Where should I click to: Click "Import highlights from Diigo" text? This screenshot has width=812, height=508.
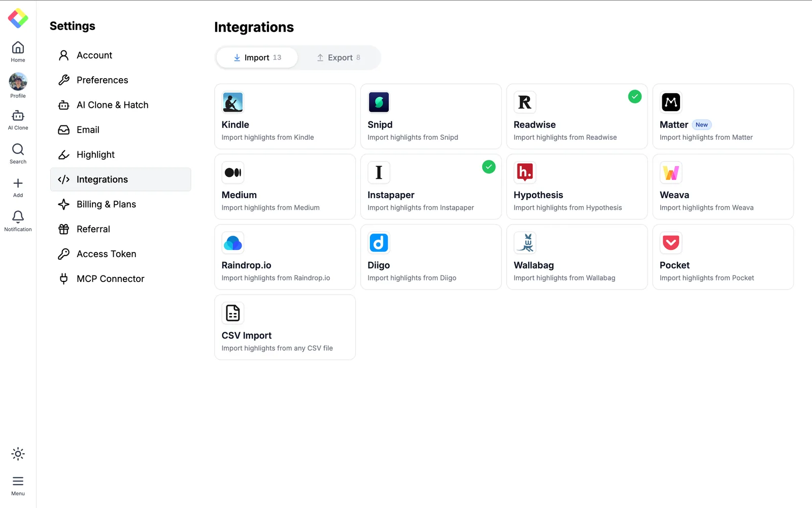pos(412,278)
